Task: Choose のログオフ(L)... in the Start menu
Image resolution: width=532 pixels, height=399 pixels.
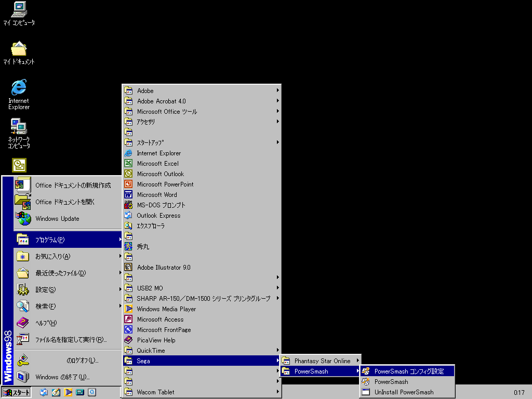Action: (x=68, y=361)
